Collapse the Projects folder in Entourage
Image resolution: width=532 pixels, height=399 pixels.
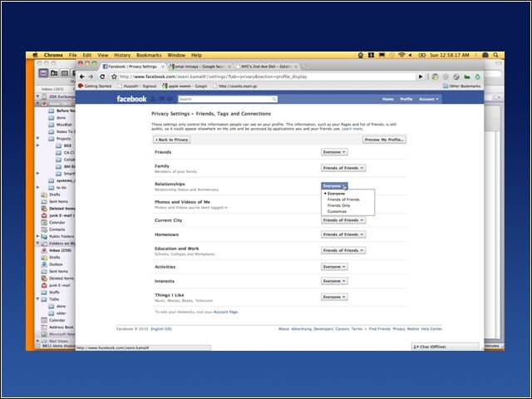(37, 139)
